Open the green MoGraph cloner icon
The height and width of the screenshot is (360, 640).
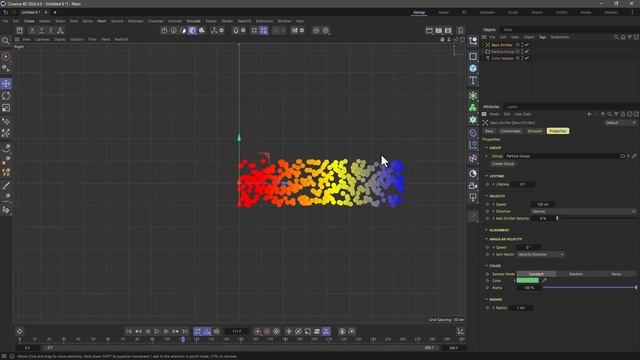click(473, 108)
